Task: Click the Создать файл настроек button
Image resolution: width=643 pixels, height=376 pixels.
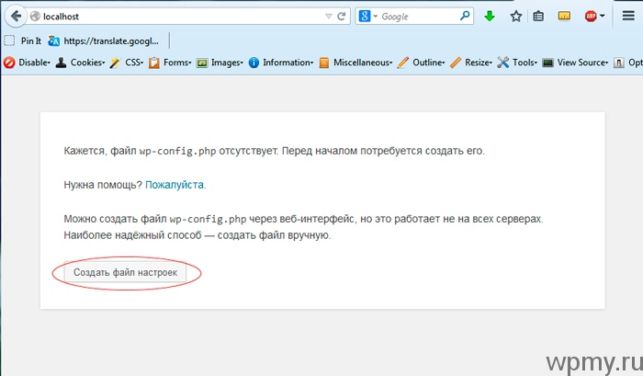Action: 125,272
